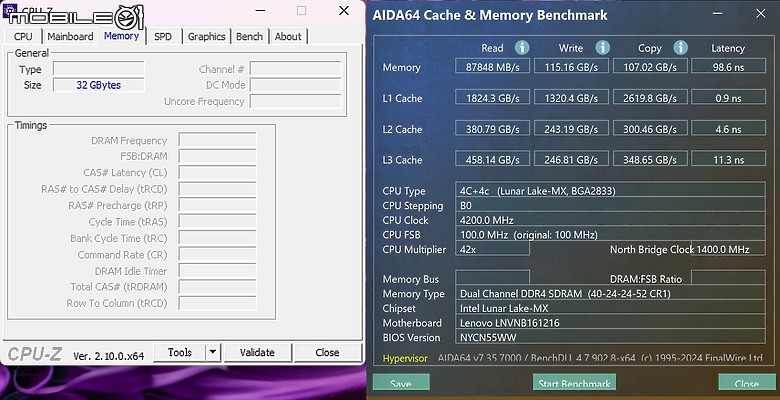Click the L2 Cache latency 4.6 ns
Viewport: 780px width, 400px height.
728,128
